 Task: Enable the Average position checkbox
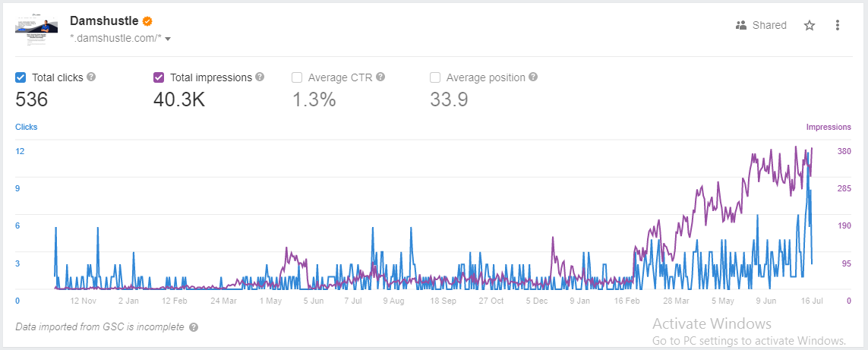click(435, 77)
